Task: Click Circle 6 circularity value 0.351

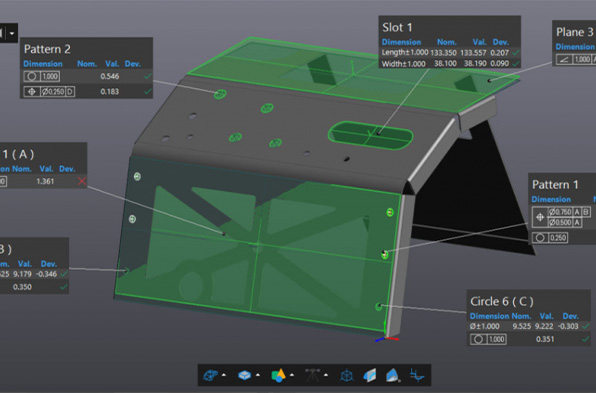Action: tap(545, 339)
